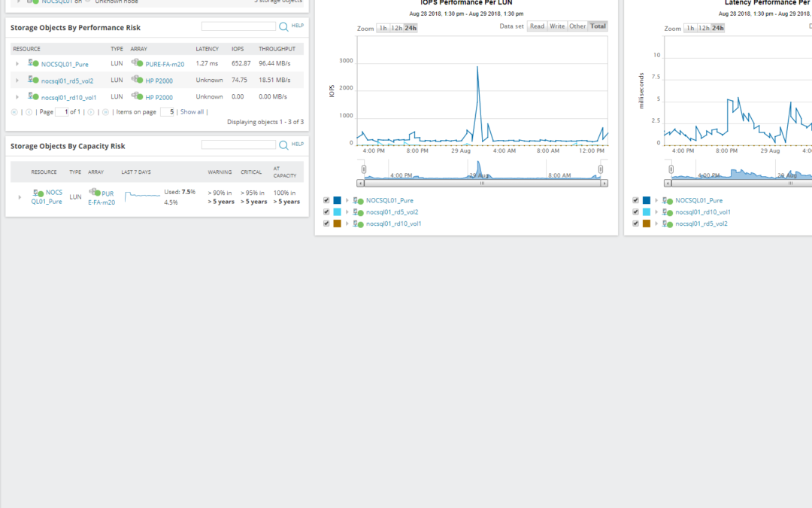
Task: Click Latency navigator scroll left arrow
Action: [668, 183]
